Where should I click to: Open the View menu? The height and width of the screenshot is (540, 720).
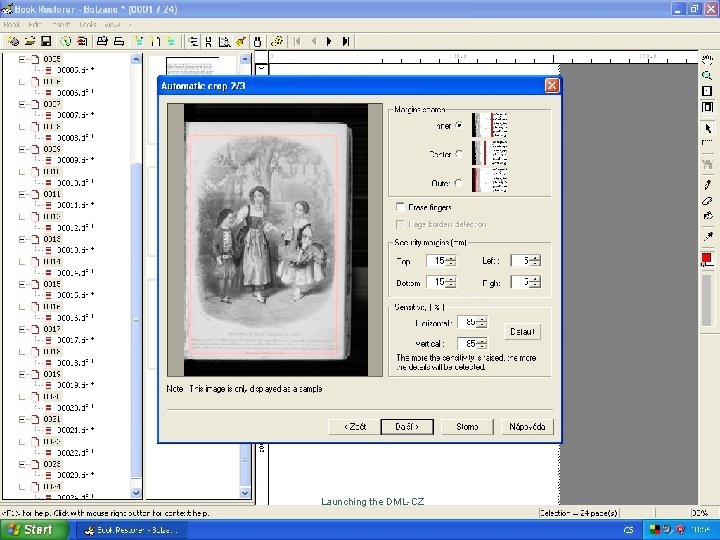click(112, 24)
